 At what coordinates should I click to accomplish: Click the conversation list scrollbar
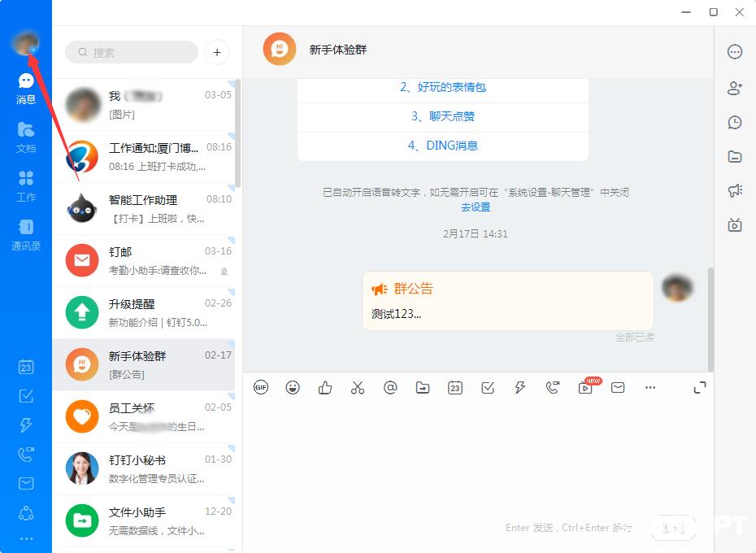point(238,134)
